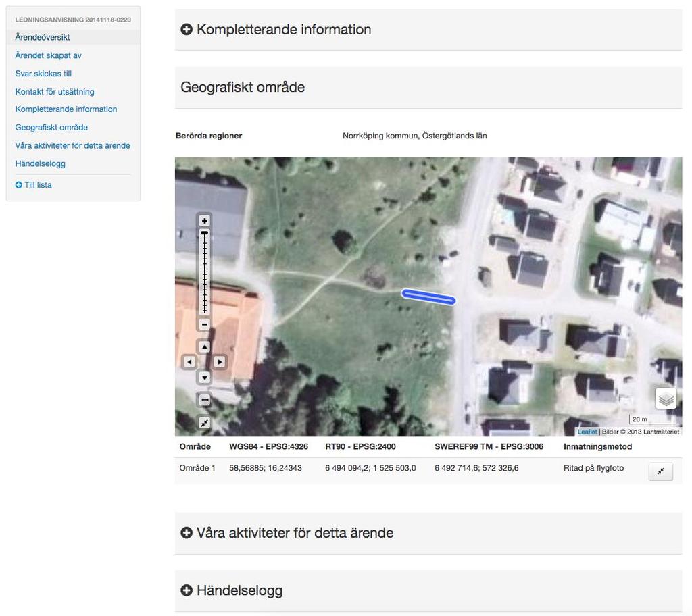Viewport: 692px width, 616px height.
Task: Click Norrköping kommun, Östergötlands län text
Action: pos(414,136)
